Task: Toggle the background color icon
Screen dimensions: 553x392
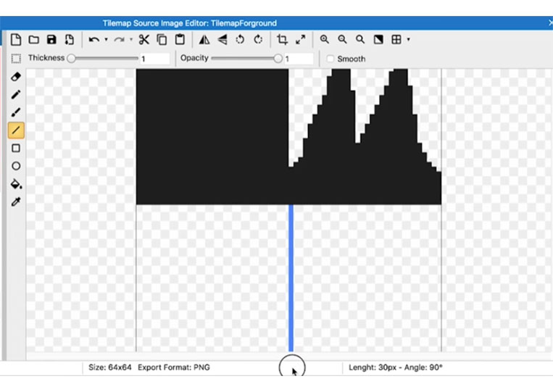Action: coord(378,39)
